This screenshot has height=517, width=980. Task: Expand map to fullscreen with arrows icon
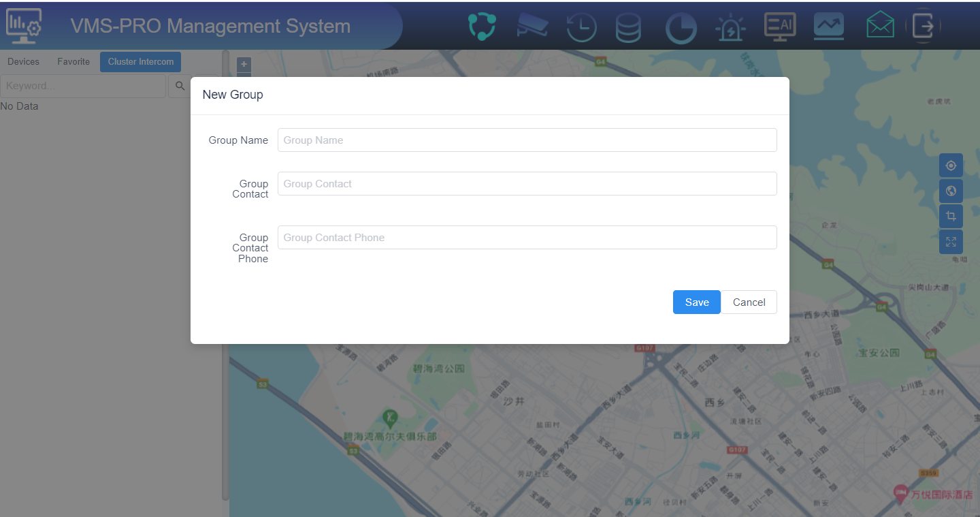(951, 241)
